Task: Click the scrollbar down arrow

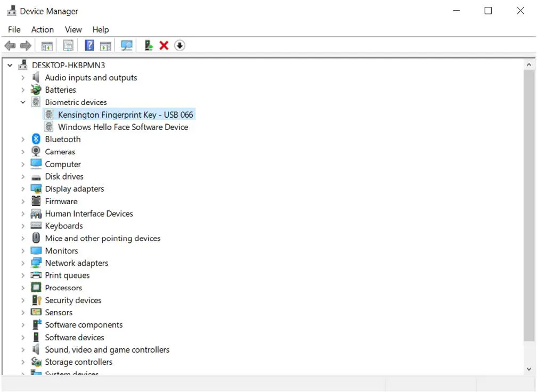Action: pos(529,369)
